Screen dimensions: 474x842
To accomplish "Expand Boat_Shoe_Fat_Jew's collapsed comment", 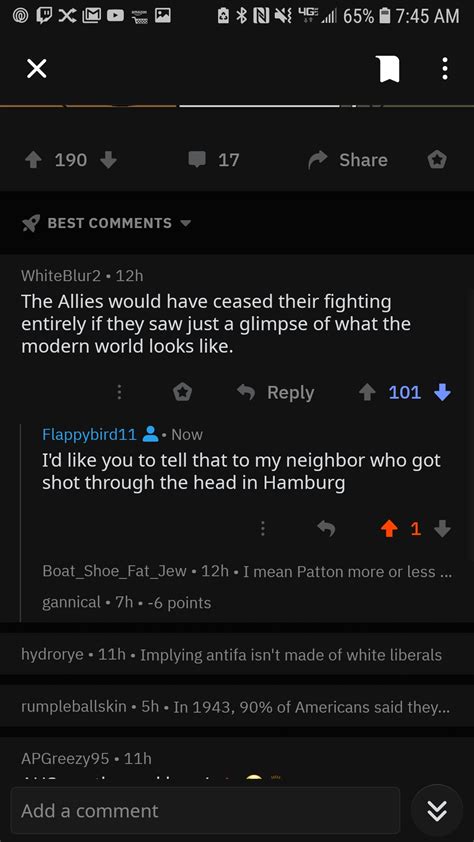I will pyautogui.click(x=247, y=572).
